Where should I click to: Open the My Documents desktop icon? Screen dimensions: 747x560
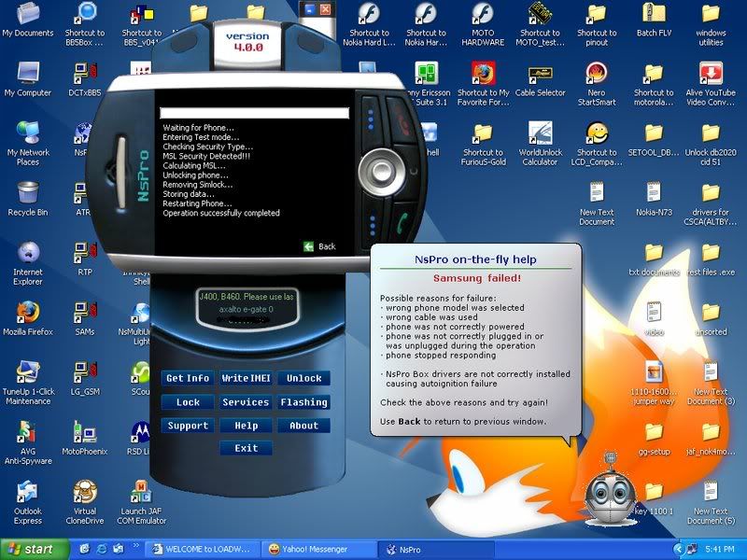click(x=28, y=19)
